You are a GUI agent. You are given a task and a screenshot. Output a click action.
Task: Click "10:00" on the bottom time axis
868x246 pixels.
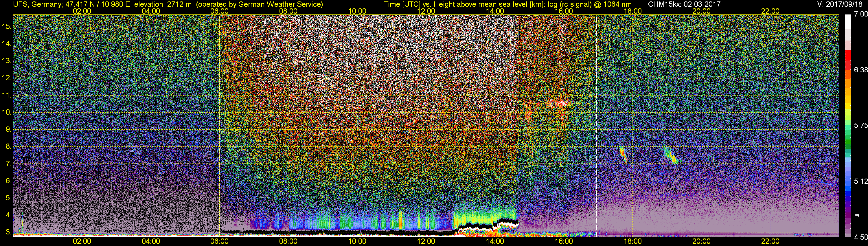coord(357,241)
